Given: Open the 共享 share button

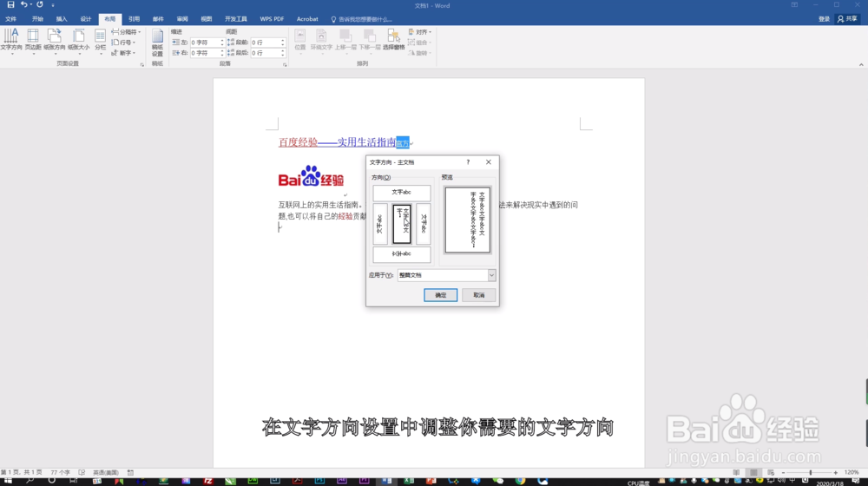Looking at the screenshot, I should [x=847, y=19].
